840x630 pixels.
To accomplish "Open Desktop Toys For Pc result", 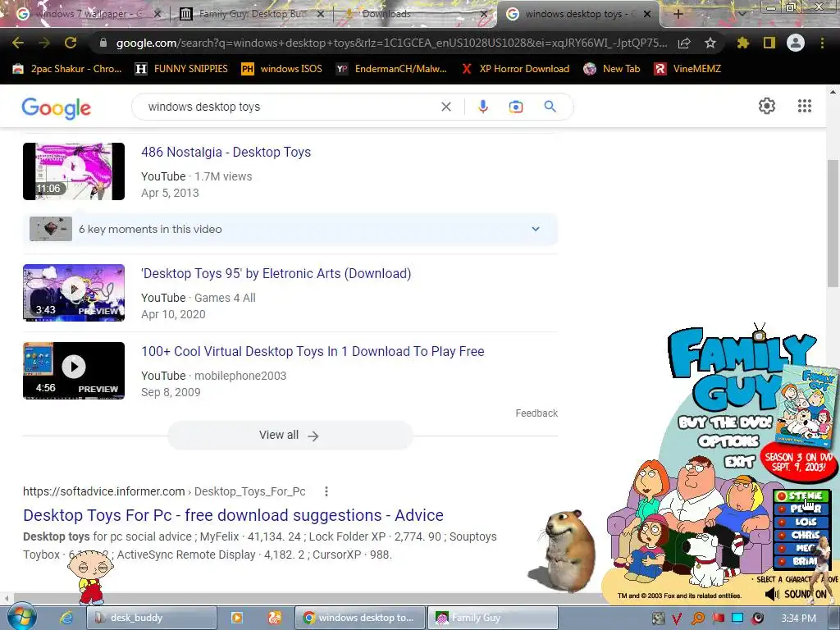I will tap(233, 515).
